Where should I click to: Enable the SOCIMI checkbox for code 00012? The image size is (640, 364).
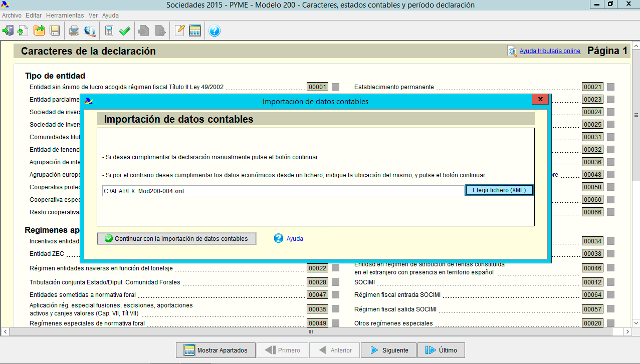tap(610, 282)
